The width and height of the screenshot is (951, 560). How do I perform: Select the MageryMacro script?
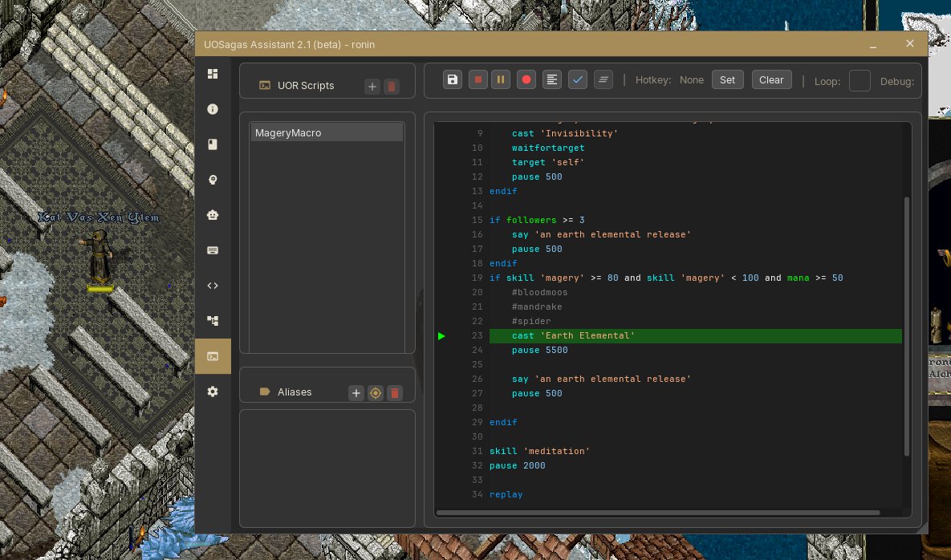click(327, 132)
